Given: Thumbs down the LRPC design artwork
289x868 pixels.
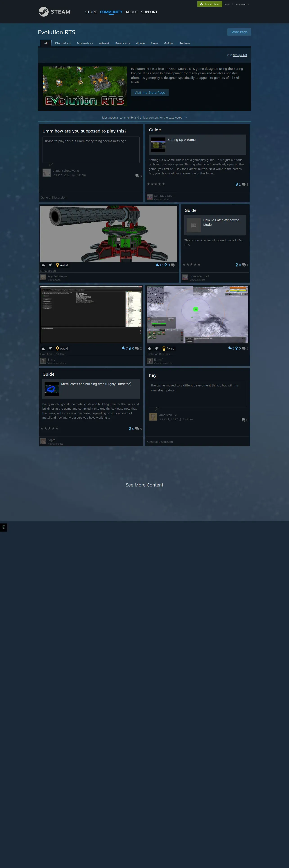Looking at the screenshot, I should (x=50, y=265).
